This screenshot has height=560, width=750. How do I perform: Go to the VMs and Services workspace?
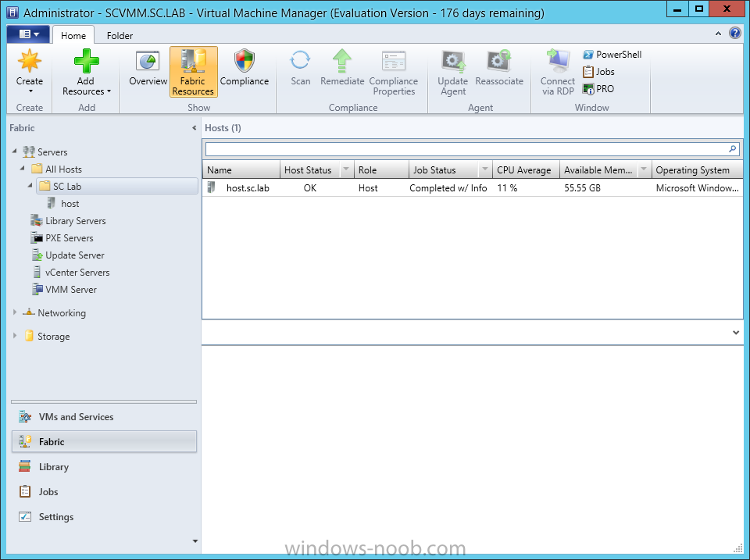pos(104,417)
